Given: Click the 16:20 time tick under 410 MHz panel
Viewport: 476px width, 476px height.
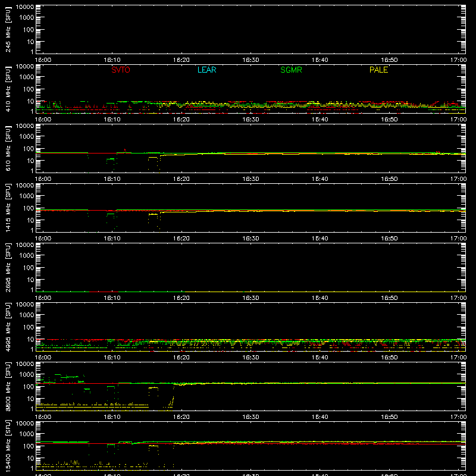Looking at the screenshot, I should click(x=181, y=120).
